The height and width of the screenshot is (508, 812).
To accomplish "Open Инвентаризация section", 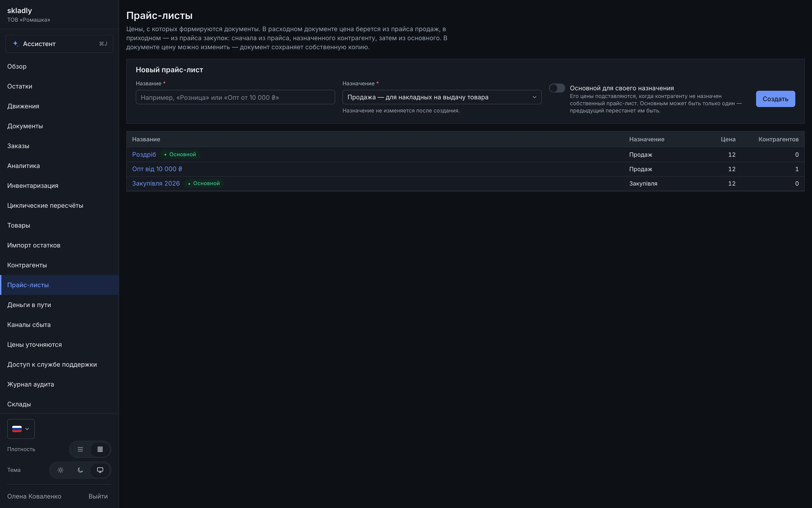I will pos(59,185).
